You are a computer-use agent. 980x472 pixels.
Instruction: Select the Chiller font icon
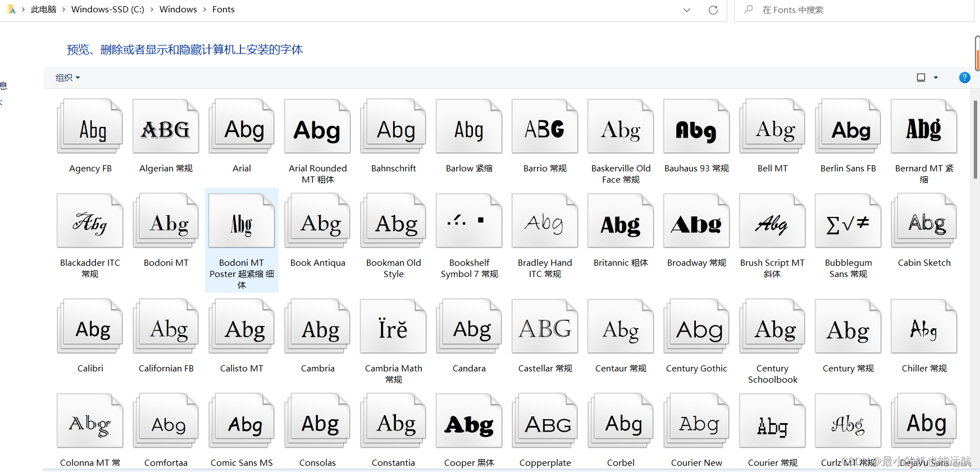(x=924, y=326)
